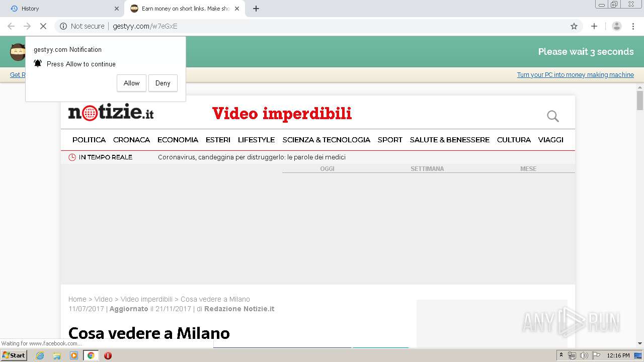Go forward to next page

pos(27,26)
